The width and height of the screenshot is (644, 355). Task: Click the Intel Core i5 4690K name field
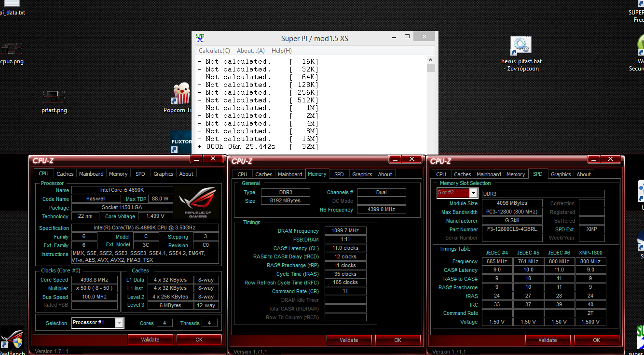click(122, 190)
